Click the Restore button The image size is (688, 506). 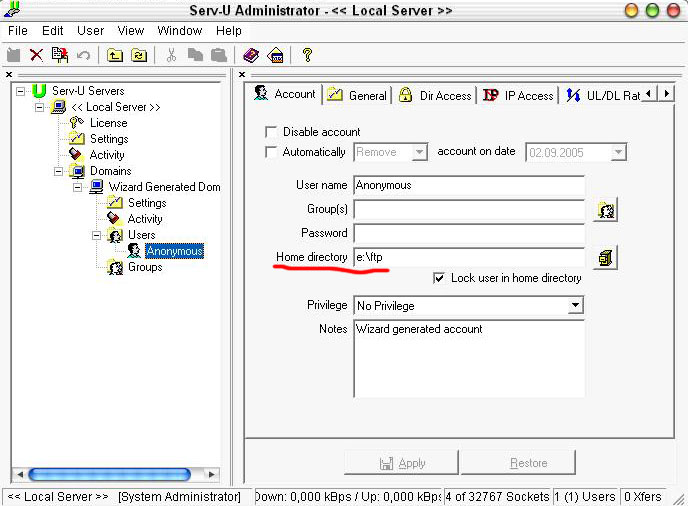click(518, 463)
